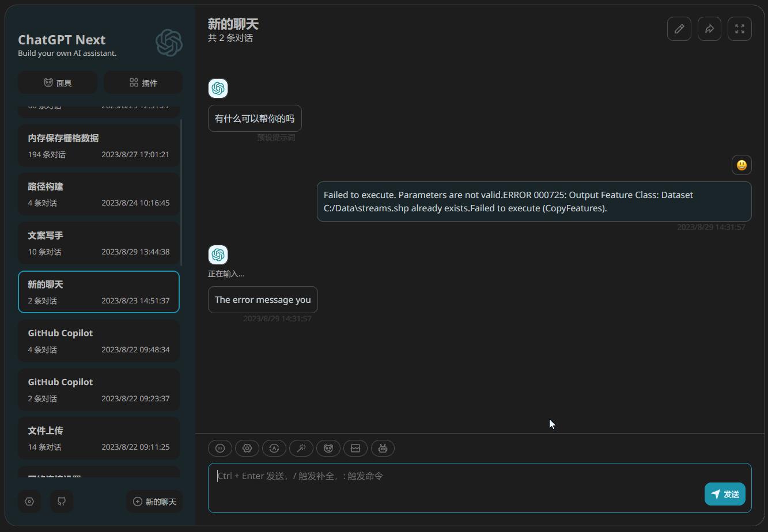Open the pencil edit icon for chat title
The height and width of the screenshot is (532, 768).
pyautogui.click(x=679, y=28)
